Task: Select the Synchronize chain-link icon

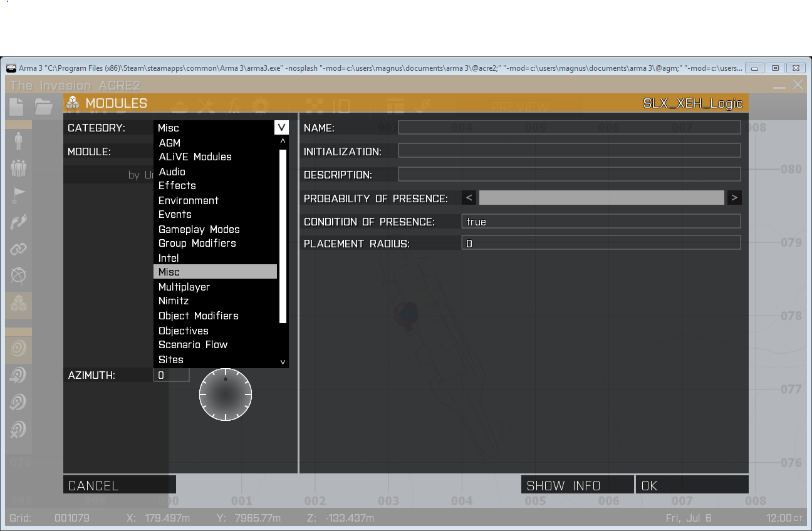Action: [x=19, y=249]
